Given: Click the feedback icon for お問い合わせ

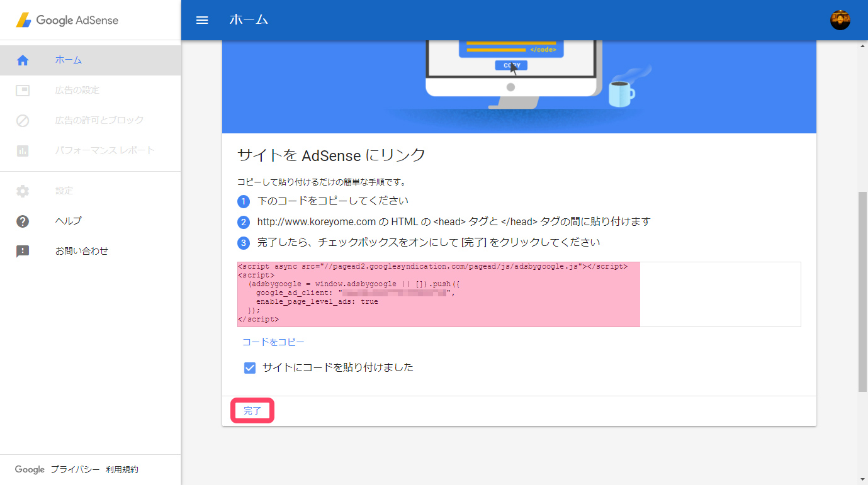Looking at the screenshot, I should [23, 251].
